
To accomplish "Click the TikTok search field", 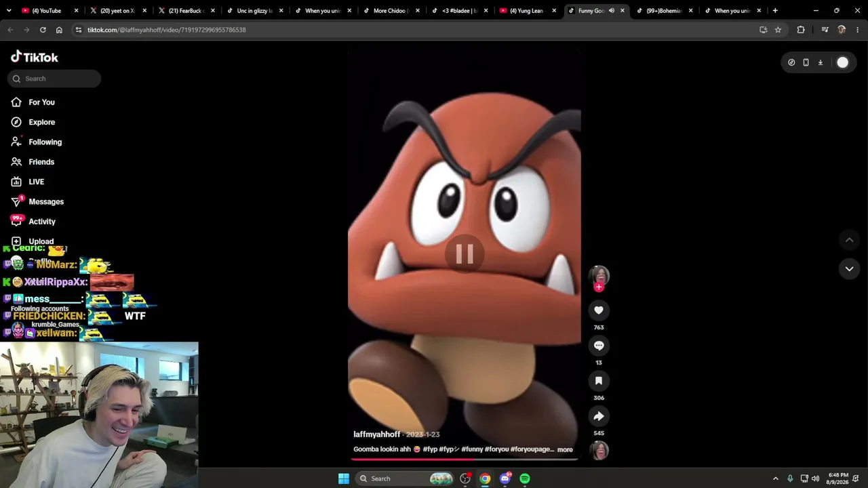I will [54, 79].
